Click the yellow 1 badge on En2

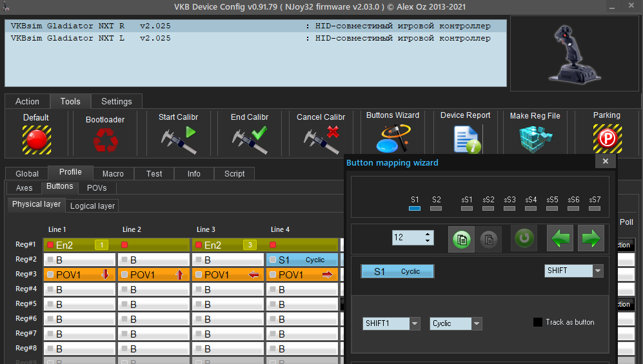point(101,245)
